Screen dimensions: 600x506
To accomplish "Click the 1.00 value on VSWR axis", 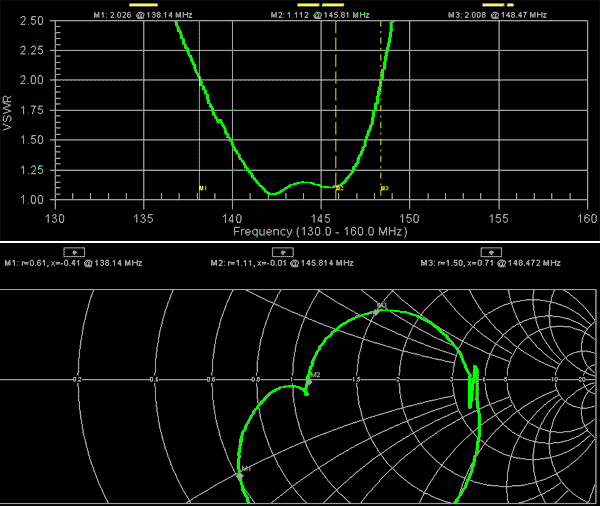I will click(32, 200).
